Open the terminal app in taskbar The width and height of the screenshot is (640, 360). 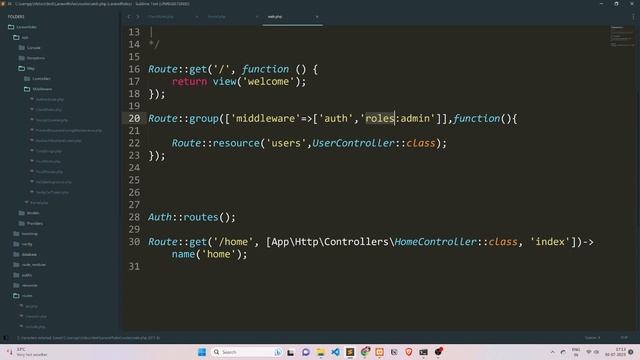coord(423,352)
